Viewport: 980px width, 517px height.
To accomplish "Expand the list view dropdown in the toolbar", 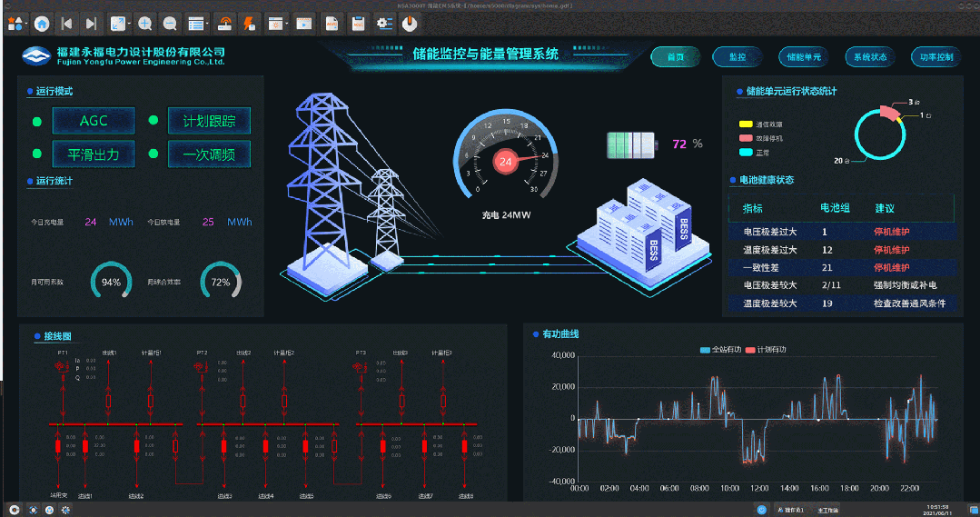I will pyautogui.click(x=208, y=23).
